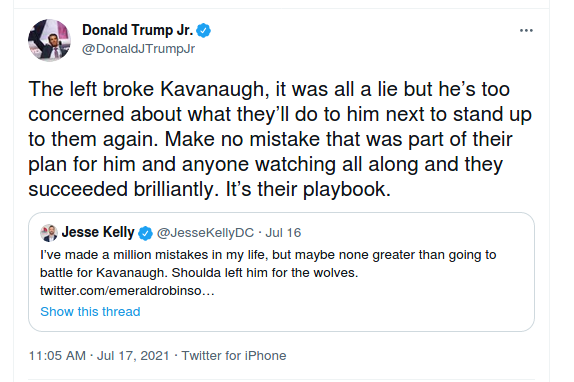Screen dimensions: 574x382
Task: Open the @JesseKellyDC handle
Action: point(205,233)
